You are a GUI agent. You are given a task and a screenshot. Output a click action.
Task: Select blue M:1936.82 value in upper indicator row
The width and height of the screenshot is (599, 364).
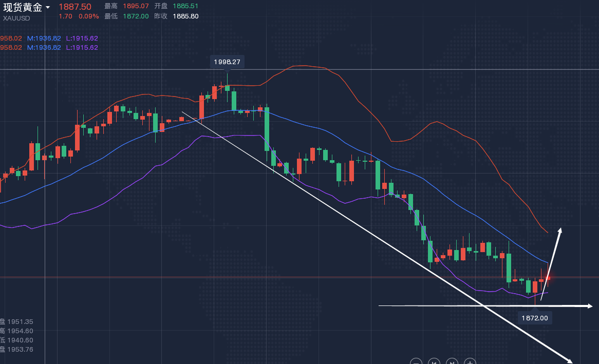[44, 38]
